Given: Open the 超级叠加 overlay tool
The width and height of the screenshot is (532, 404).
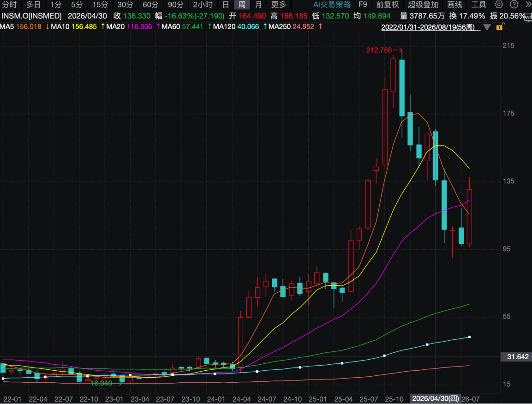Looking at the screenshot, I should coord(423,5).
